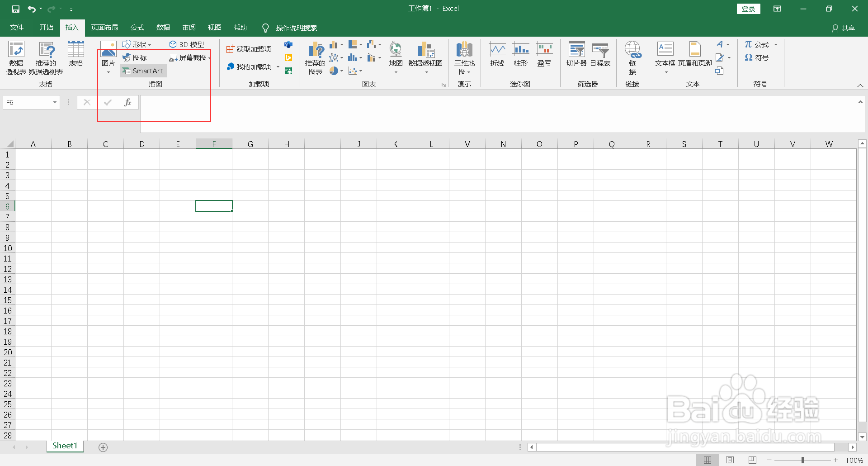Collapse the ribbon with the chevron

860,86
